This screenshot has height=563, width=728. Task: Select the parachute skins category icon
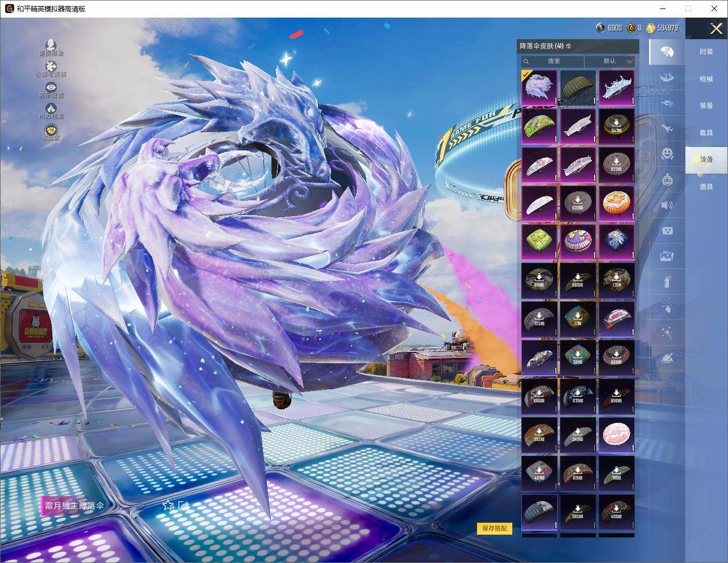pyautogui.click(x=667, y=52)
